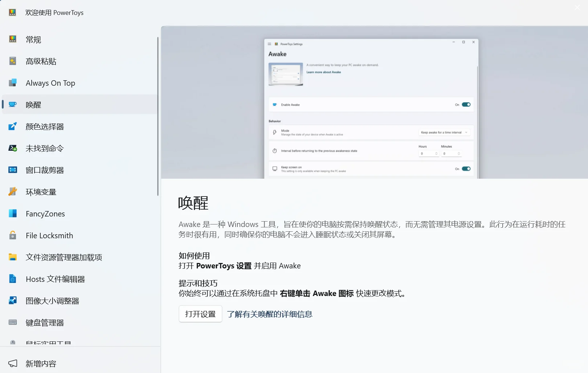Screen dimensions: 588x373
Task: Click the sidebar vertical scrollbar
Action: pyautogui.click(x=158, y=116)
